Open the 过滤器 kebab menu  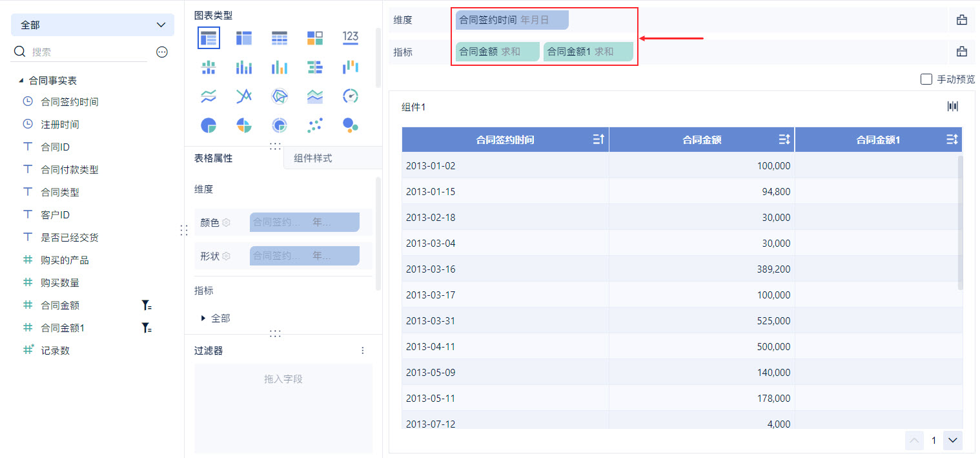pyautogui.click(x=363, y=351)
